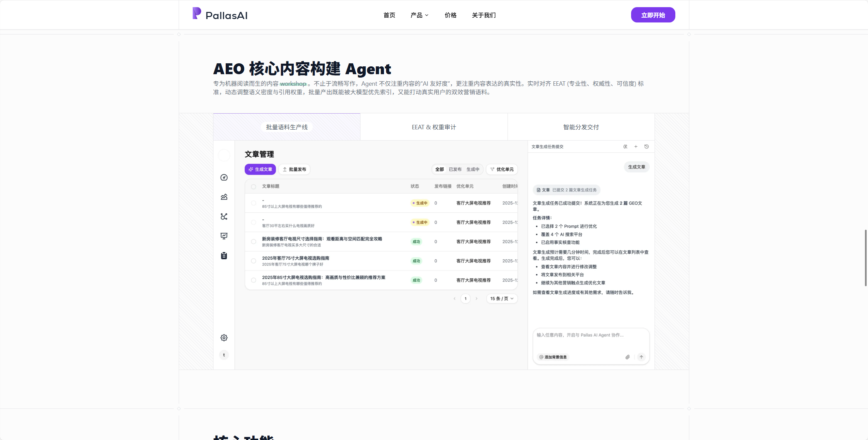Select row 新房装修客厅电视尺寸选择指南
Screen dimensions: 868x440
pyautogui.click(x=254, y=242)
